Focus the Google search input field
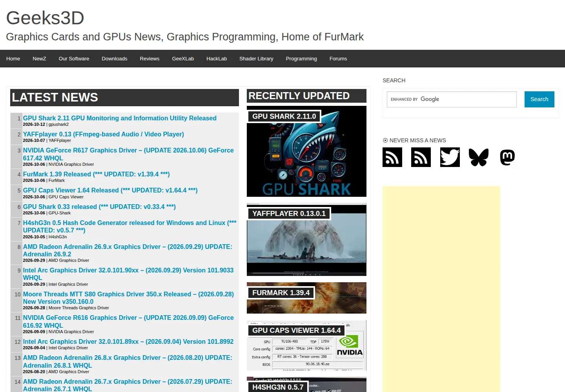565x392 pixels. pos(452,99)
